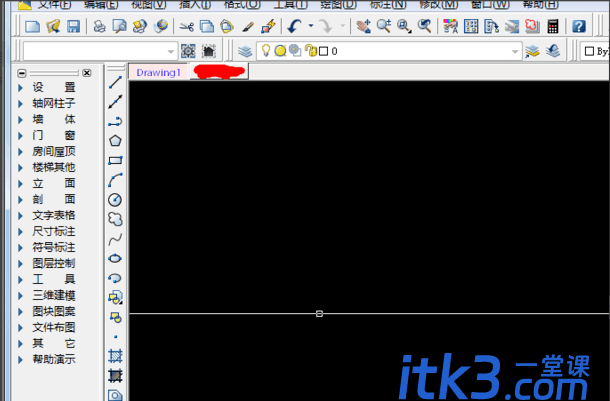Click the Copy icon

point(207,26)
